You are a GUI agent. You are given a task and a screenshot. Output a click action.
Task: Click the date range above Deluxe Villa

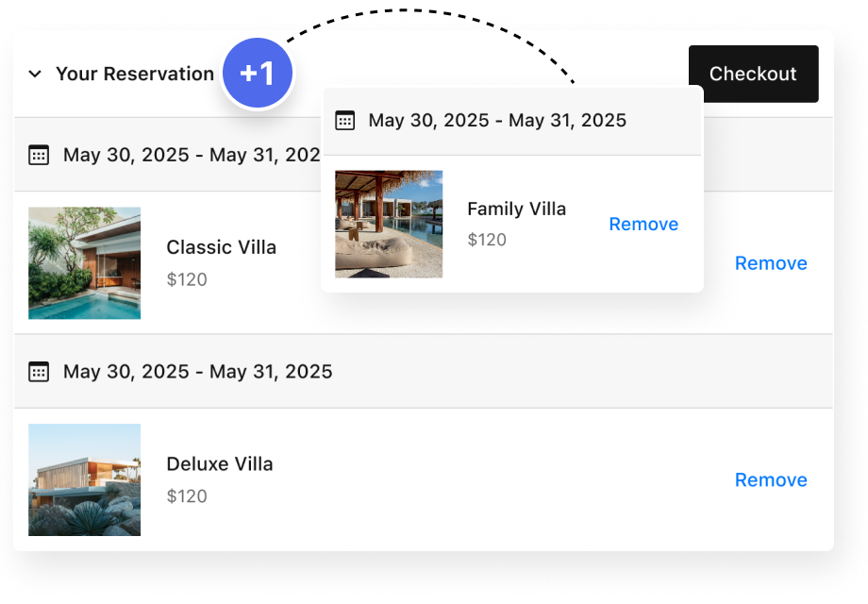197,372
